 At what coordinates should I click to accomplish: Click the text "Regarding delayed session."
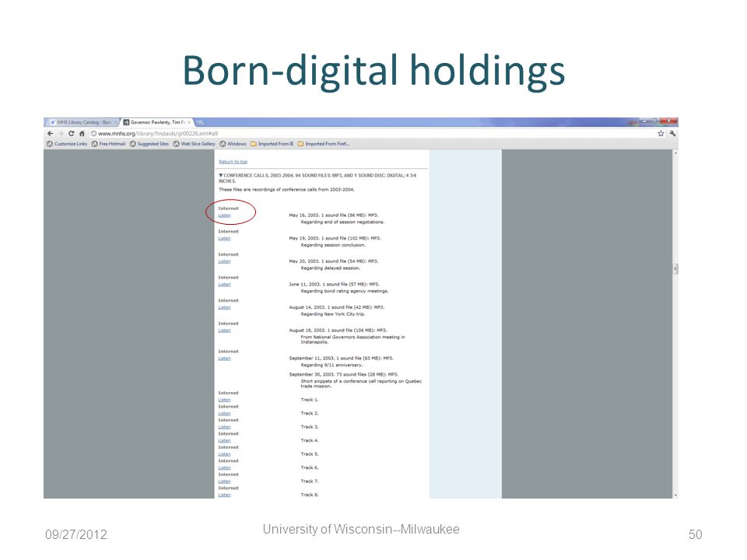pyautogui.click(x=330, y=268)
